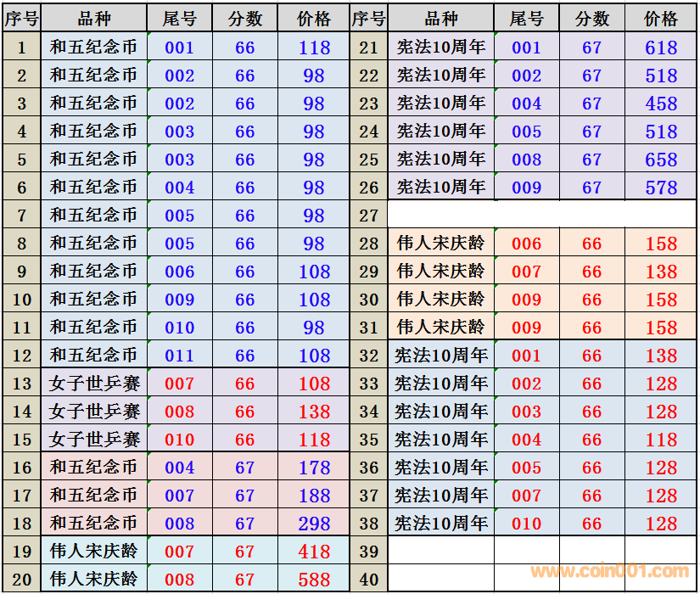Select the row number 13 cell
The width and height of the screenshot is (700, 594).
(22, 384)
